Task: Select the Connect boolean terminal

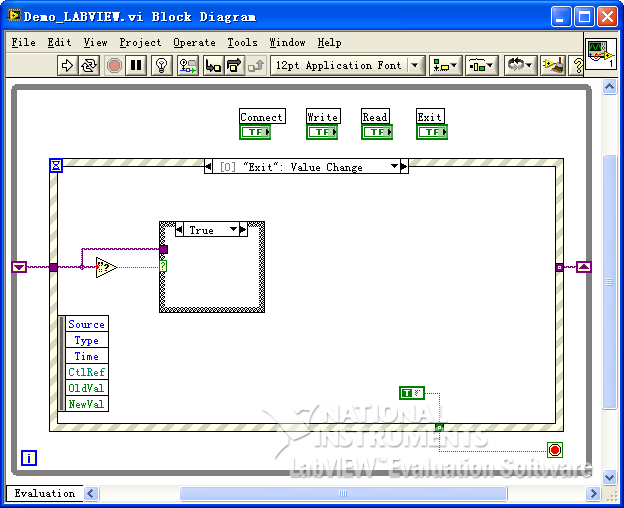Action: (x=255, y=132)
